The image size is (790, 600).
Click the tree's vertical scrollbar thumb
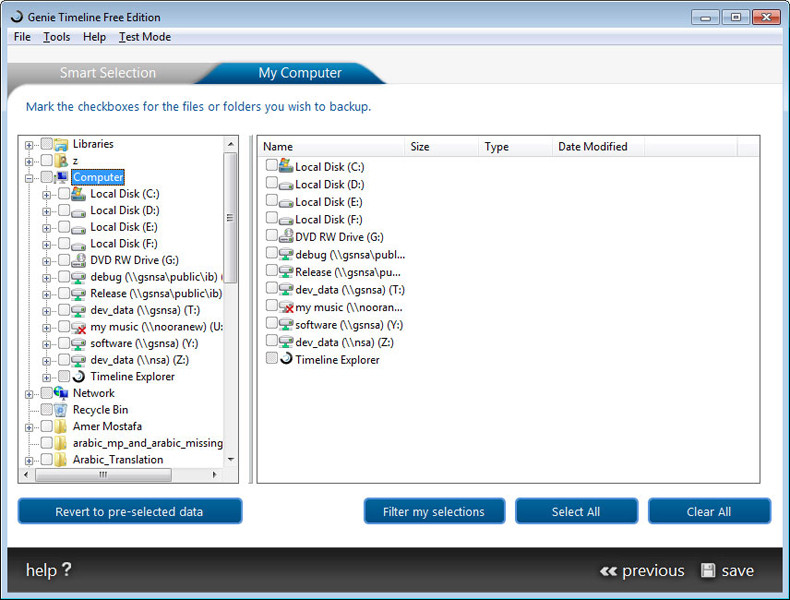[230, 218]
